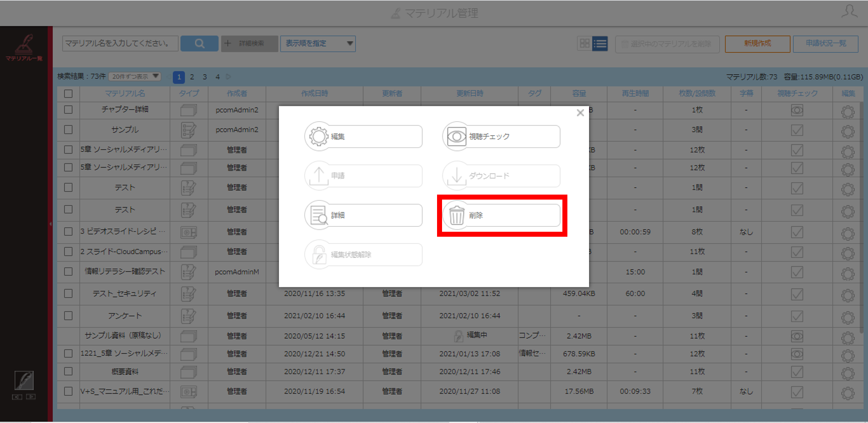This screenshot has height=423, width=868.
Task: Click 視聴チェック checkmark for テスト_セキュリティ
Action: [797, 294]
